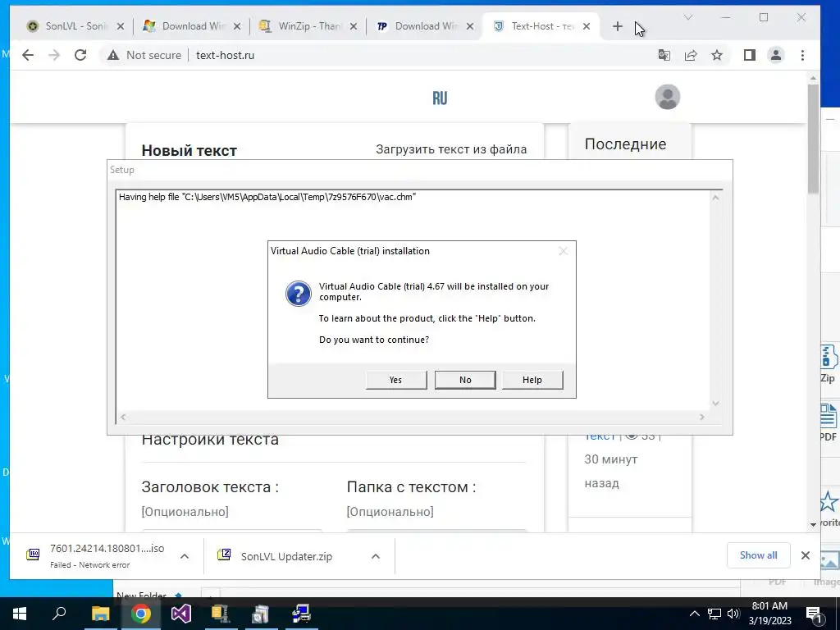Click the installer taskbar icon

click(x=261, y=614)
